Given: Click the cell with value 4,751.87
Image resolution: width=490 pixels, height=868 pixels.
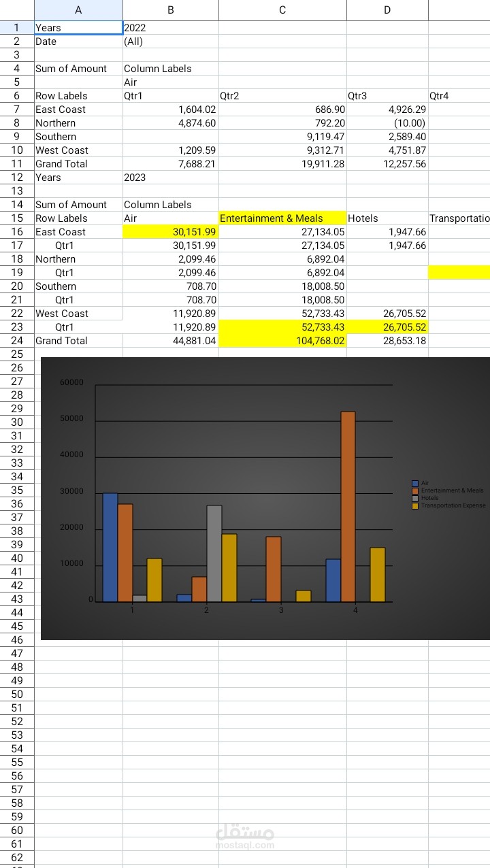Looking at the screenshot, I should [387, 150].
